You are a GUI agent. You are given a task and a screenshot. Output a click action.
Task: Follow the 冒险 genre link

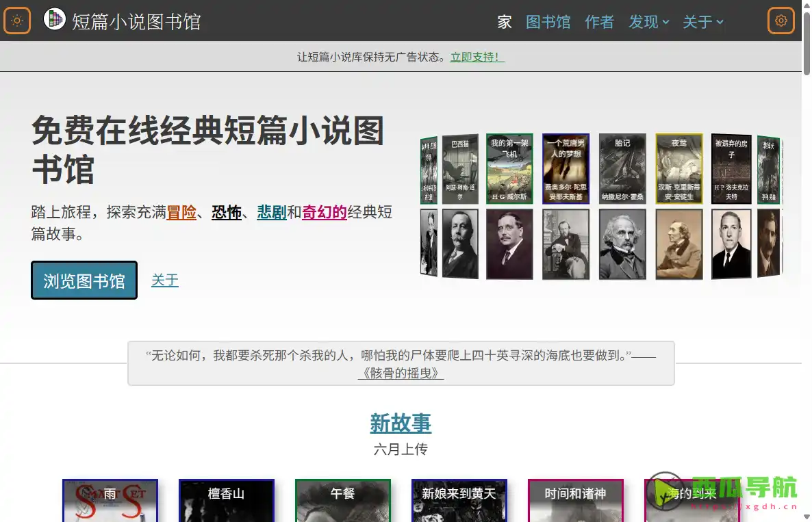(x=181, y=212)
